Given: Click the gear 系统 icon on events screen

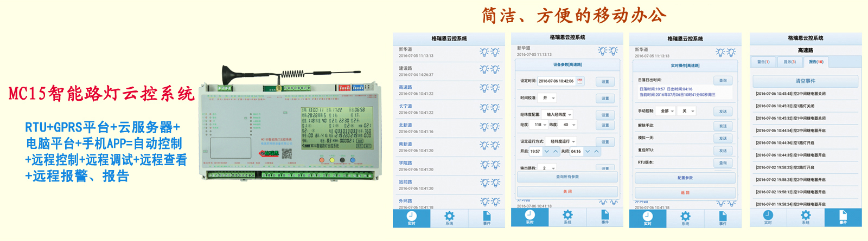Looking at the screenshot, I should pyautogui.click(x=806, y=217).
